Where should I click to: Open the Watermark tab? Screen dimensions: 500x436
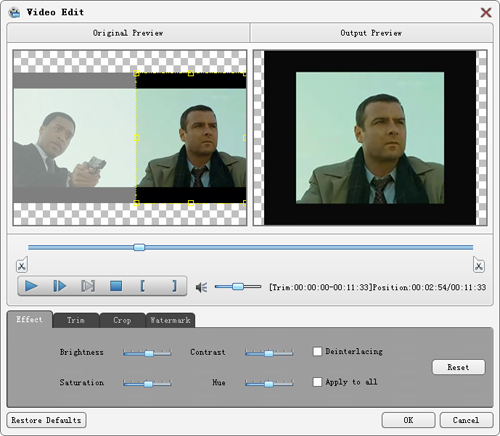point(170,320)
